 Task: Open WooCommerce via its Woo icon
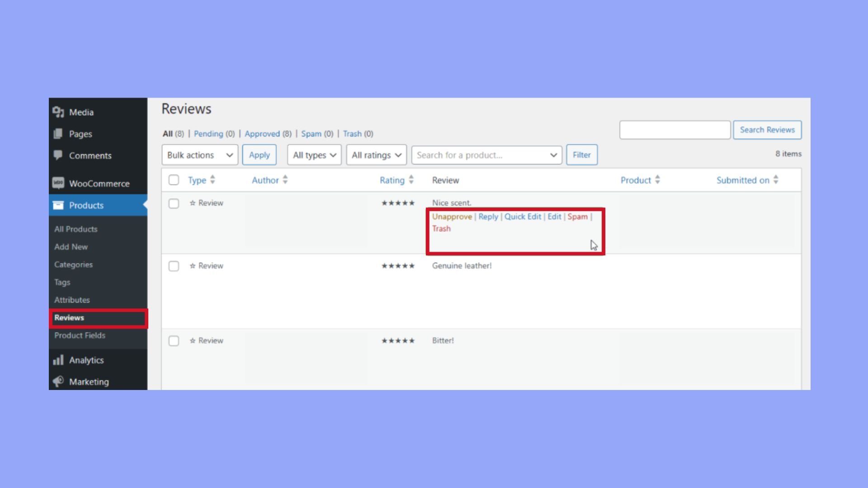click(x=58, y=183)
